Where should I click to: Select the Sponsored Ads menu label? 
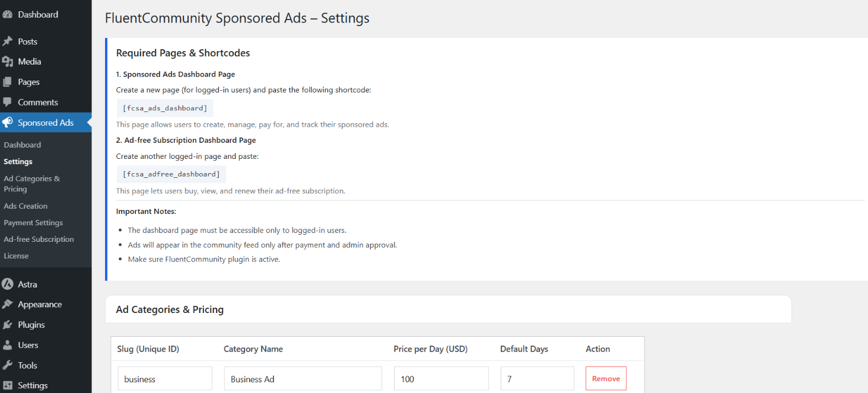tap(46, 123)
